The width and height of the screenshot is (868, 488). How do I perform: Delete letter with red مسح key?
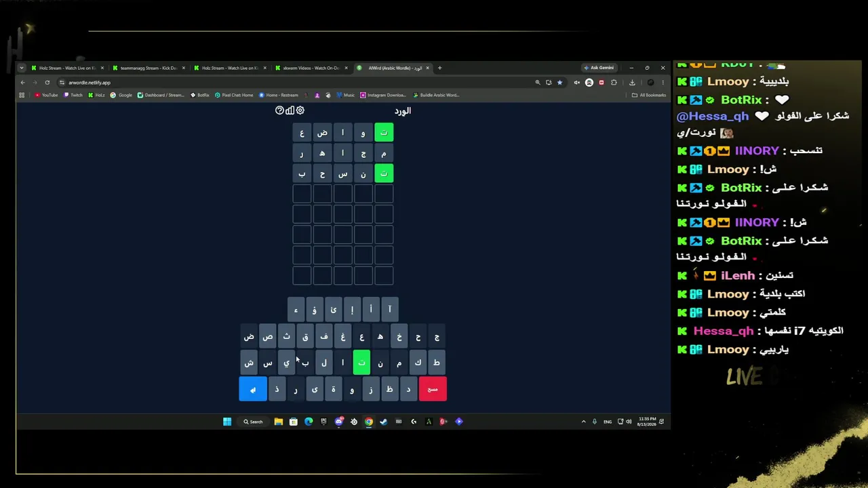point(433,389)
